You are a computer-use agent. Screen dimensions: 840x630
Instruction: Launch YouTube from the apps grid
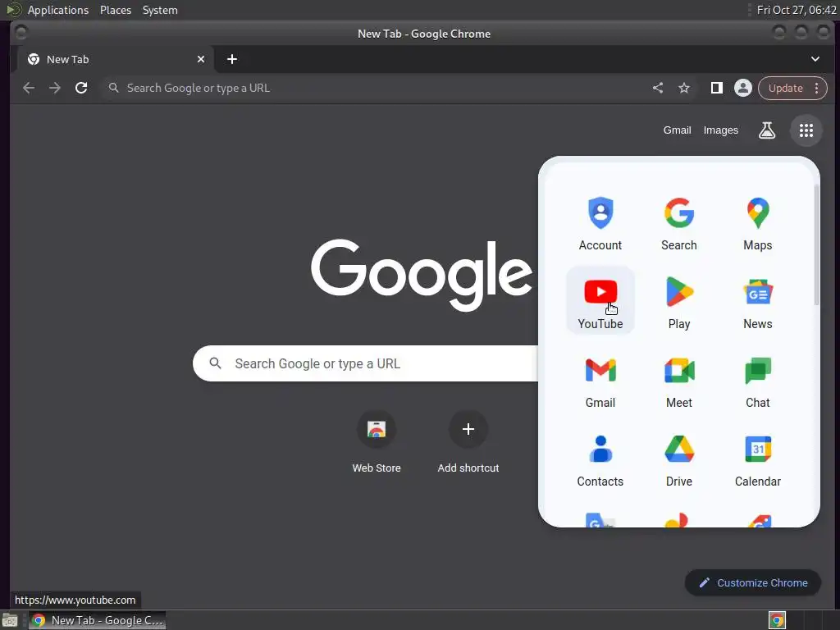point(600,302)
